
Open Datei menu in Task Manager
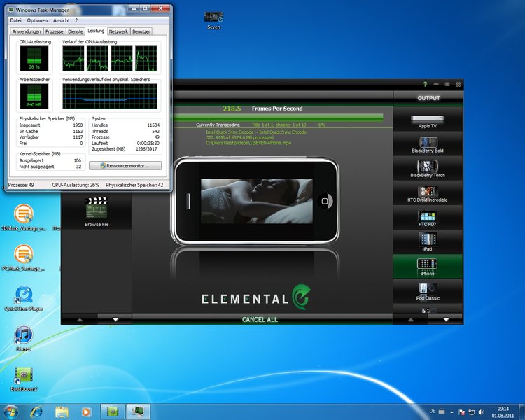point(15,20)
